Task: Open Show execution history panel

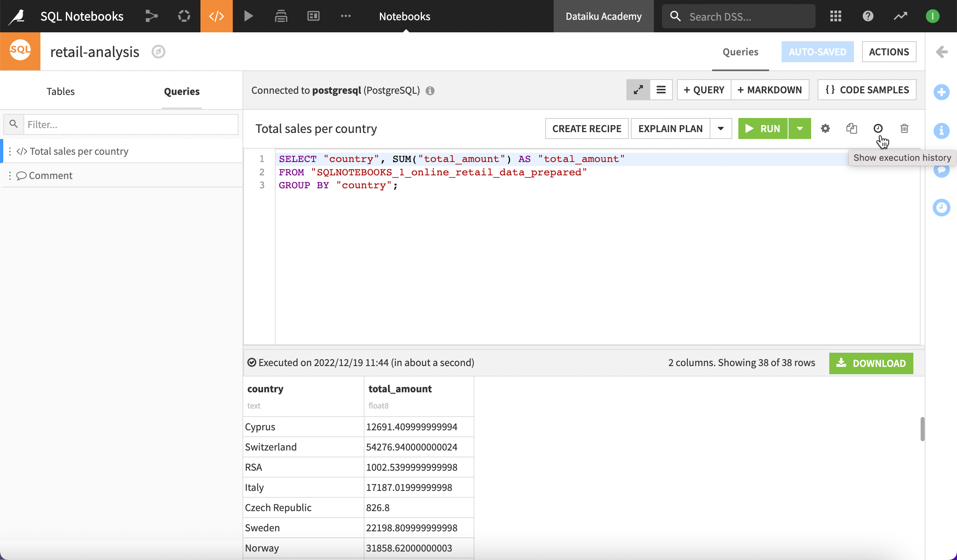Action: [x=878, y=128]
